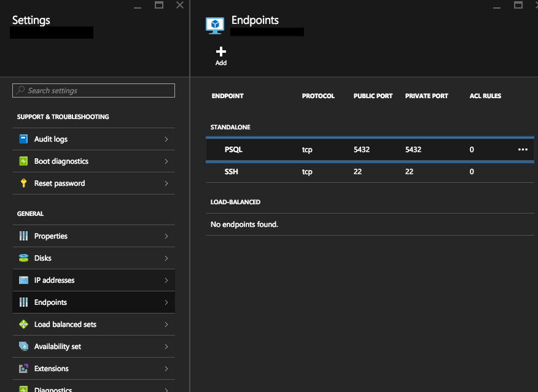538x392 pixels.
Task: Expand Audit logs via its chevron
Action: pyautogui.click(x=166, y=139)
